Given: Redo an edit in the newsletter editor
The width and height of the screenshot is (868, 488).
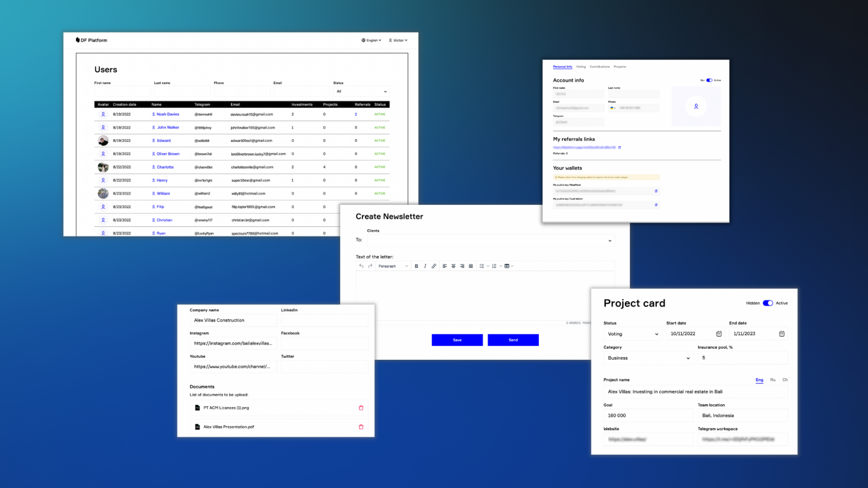Looking at the screenshot, I should coord(370,266).
